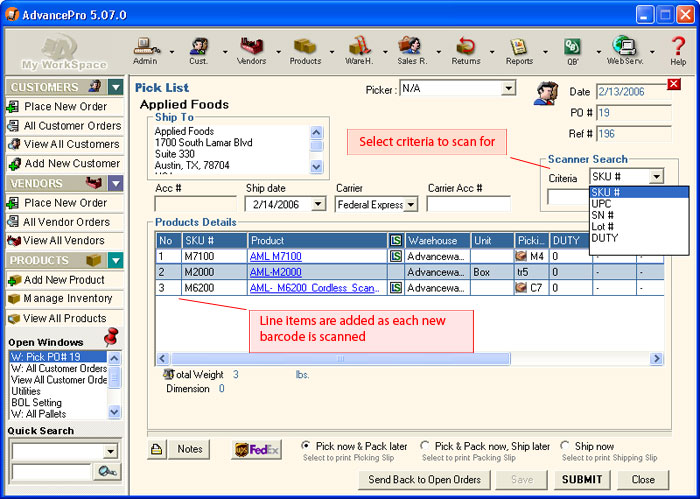Select the Ship now radio option

[x=565, y=445]
